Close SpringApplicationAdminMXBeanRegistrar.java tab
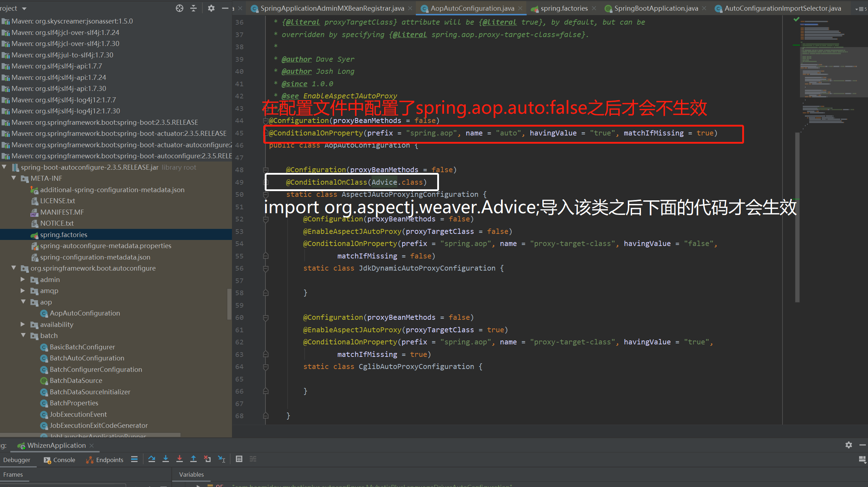Image resolution: width=868 pixels, height=487 pixels. tap(410, 8)
